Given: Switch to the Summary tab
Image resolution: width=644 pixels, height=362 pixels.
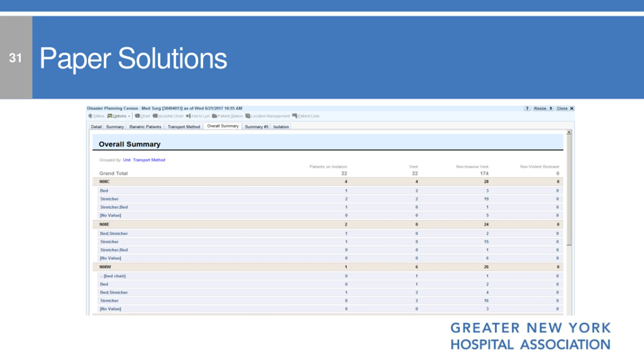Looking at the screenshot, I should [115, 127].
